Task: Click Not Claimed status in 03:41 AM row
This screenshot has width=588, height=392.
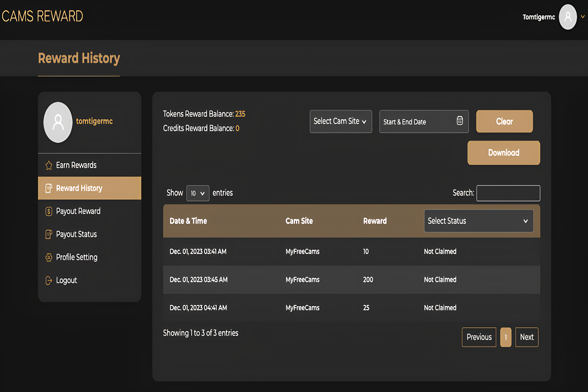Action: click(x=440, y=251)
